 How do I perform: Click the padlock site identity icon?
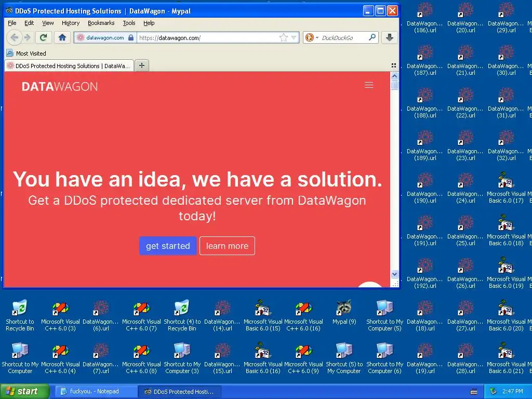click(x=131, y=37)
